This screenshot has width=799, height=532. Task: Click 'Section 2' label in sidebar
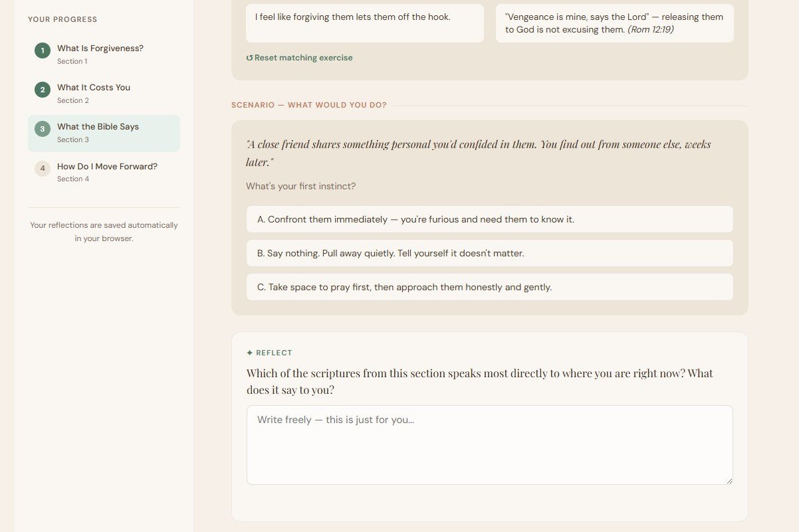pyautogui.click(x=72, y=100)
